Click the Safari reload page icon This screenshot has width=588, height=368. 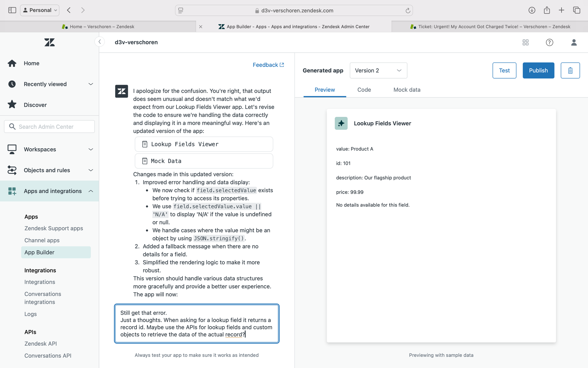tap(407, 11)
